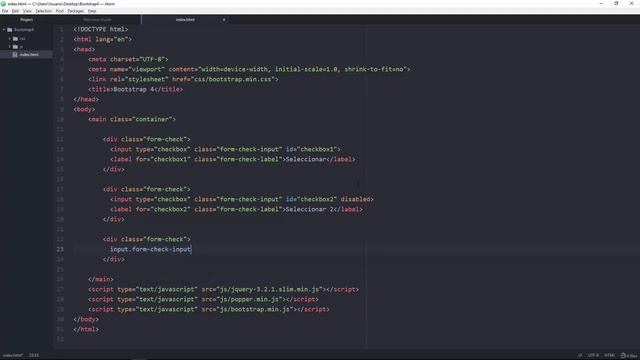Screen dimensions: 640x360
Task: Click the jquery-3.2.1.slim.min.js script line
Action: coord(224,289)
